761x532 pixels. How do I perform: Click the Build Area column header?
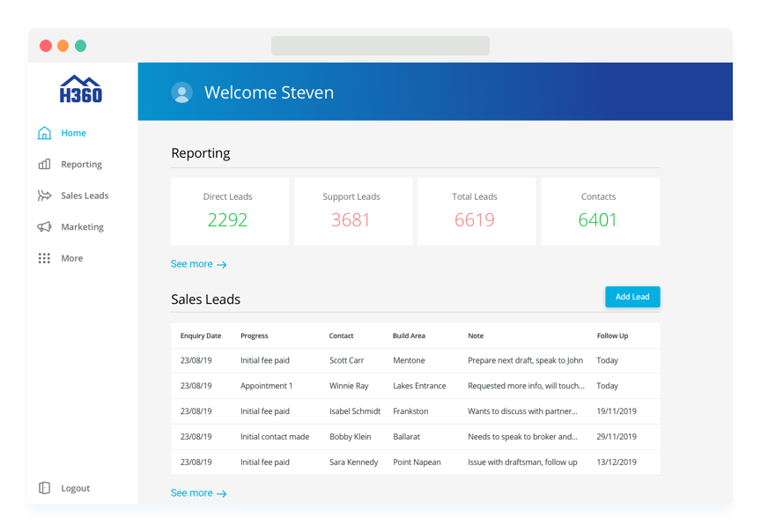[409, 336]
